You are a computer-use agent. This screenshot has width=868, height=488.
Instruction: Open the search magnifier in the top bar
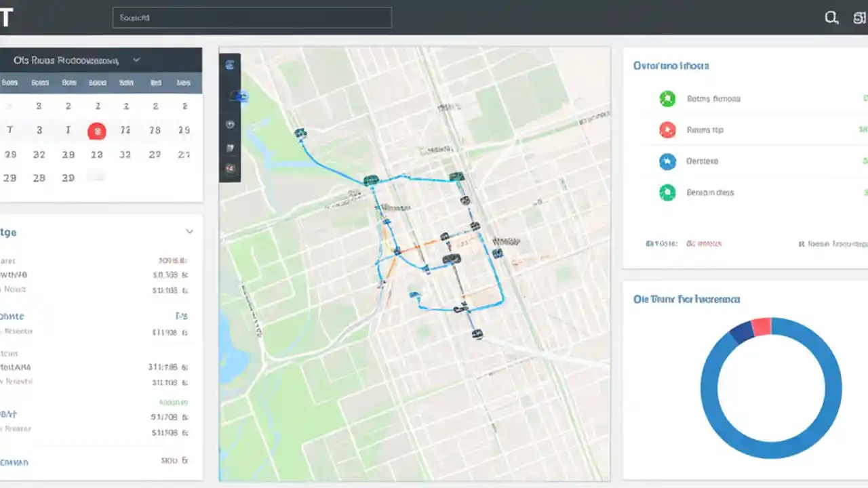pyautogui.click(x=831, y=18)
